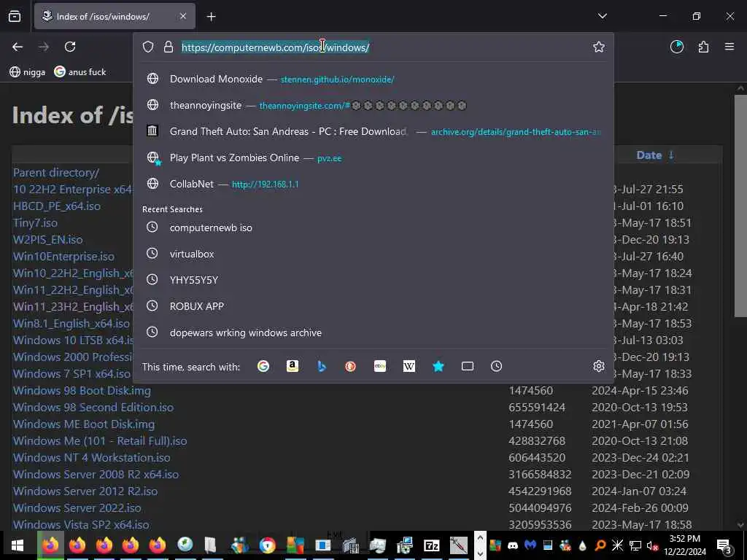Bookmark this page with star icon
Viewport: 747px width, 560px height.
point(599,47)
